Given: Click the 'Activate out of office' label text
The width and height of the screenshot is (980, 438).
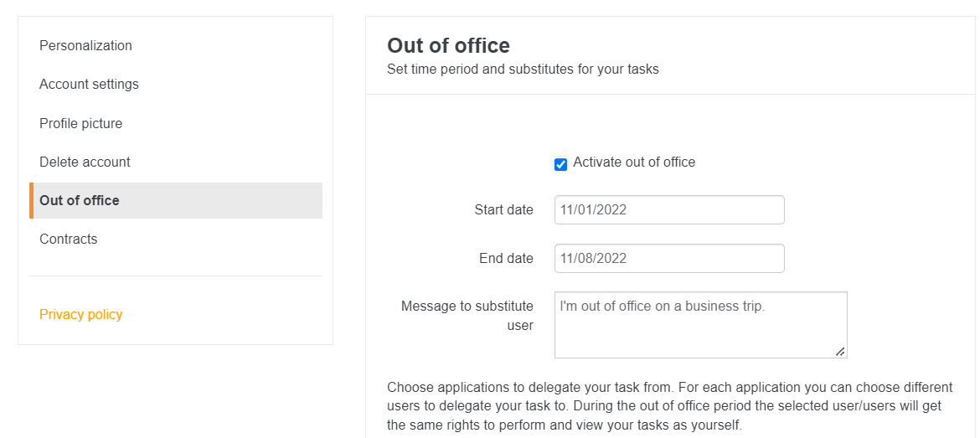Looking at the screenshot, I should (634, 162).
